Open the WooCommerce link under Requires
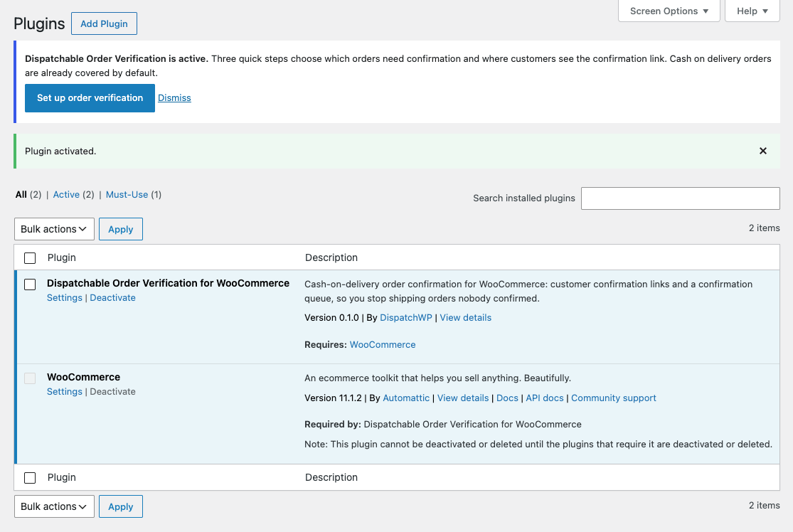 click(x=383, y=344)
